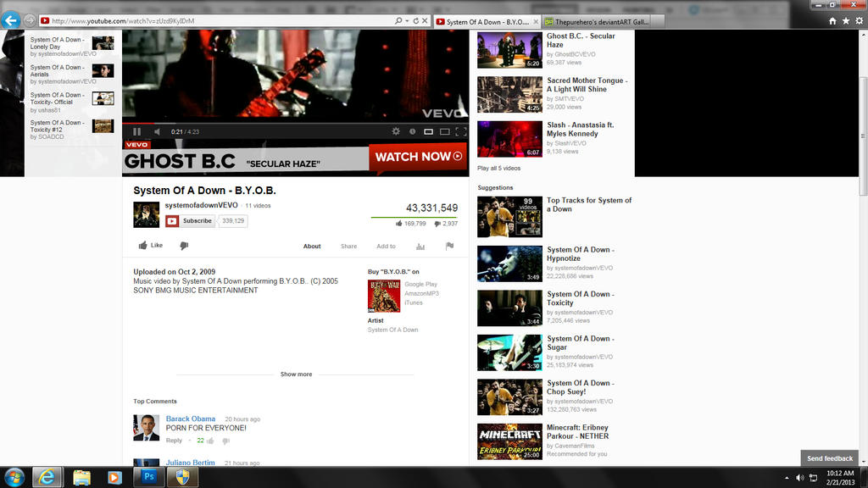
Task: Subscribe to systemofadownVEVO
Action: click(190, 221)
